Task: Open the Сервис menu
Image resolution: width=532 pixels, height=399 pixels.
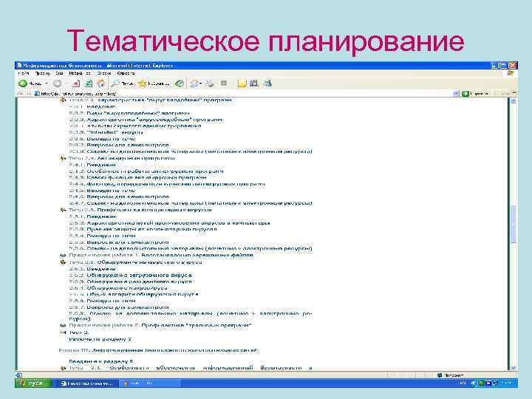Action: pyautogui.click(x=104, y=73)
